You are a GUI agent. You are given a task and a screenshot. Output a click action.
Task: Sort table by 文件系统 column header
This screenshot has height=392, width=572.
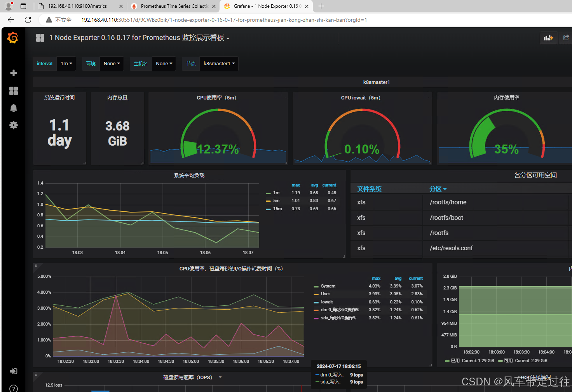[369, 189]
